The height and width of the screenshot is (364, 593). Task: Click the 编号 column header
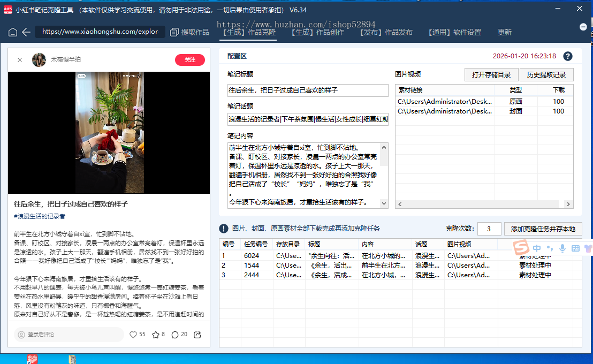point(230,245)
